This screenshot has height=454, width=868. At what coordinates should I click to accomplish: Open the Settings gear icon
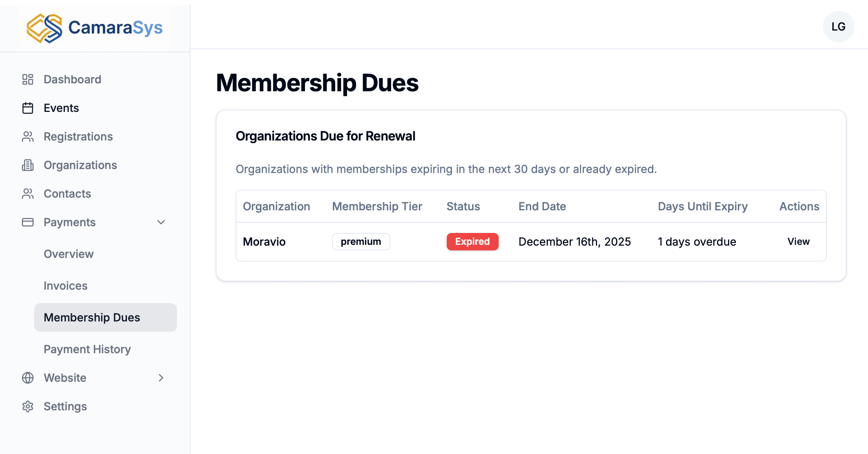(x=27, y=406)
